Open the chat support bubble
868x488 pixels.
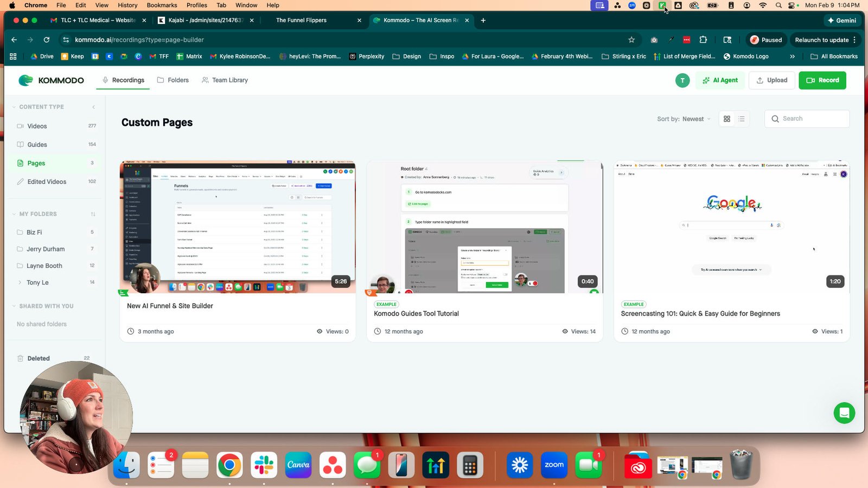pyautogui.click(x=844, y=413)
